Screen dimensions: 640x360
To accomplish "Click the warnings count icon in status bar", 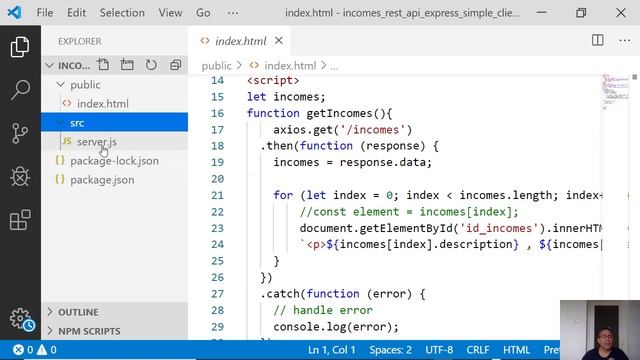I will point(42,350).
